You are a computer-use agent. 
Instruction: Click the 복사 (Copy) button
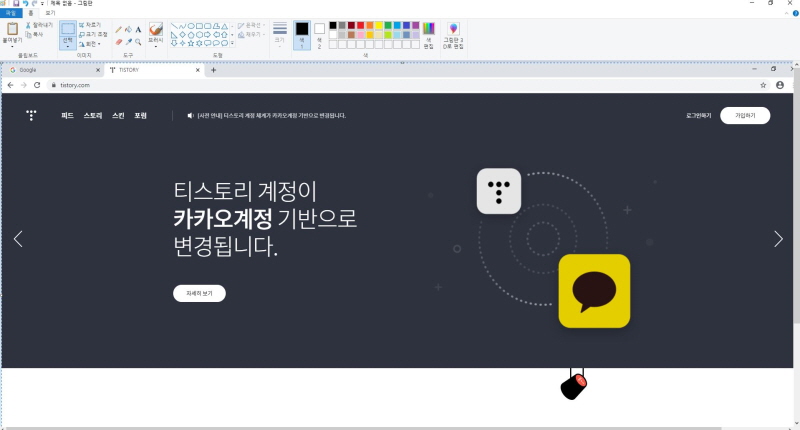pyautogui.click(x=35, y=34)
